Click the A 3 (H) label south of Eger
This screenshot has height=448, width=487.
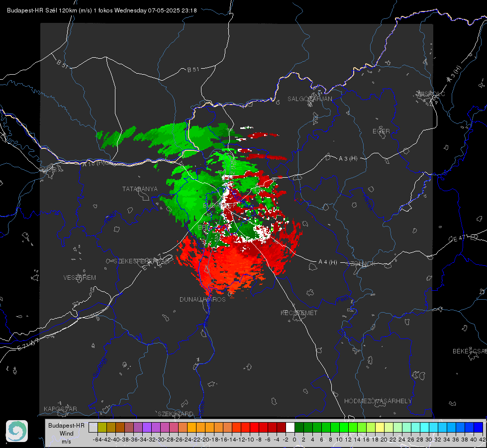click(348, 158)
